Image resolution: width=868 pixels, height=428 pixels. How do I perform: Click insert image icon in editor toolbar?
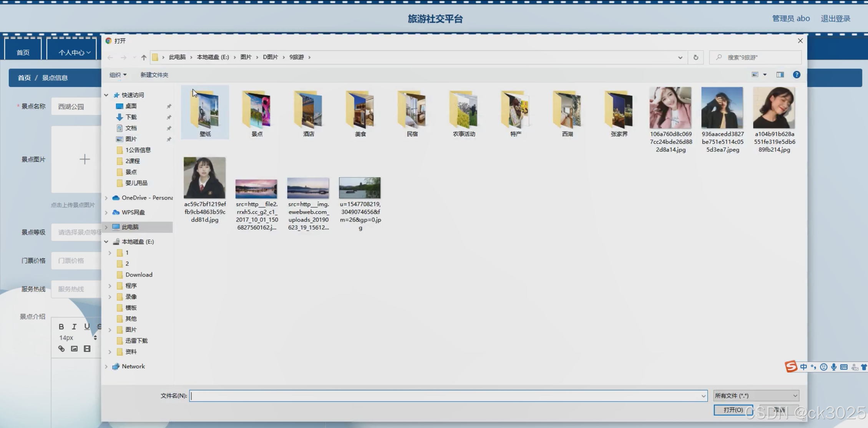point(74,349)
